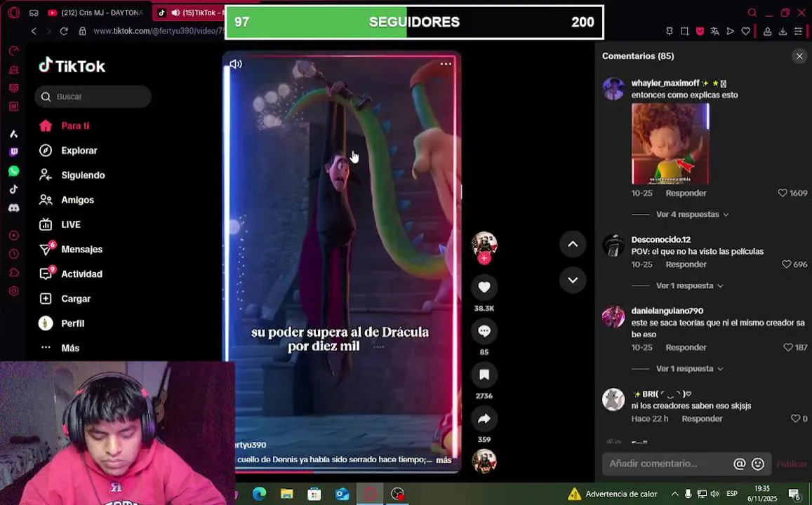This screenshot has height=505, width=812.
Task: Expand video caption with 'más'
Action: 444,459
